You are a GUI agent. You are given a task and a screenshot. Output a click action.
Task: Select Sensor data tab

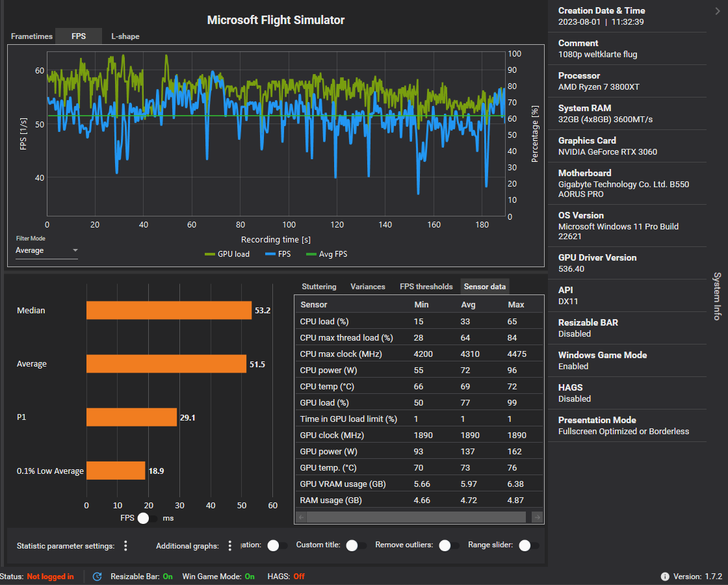coord(484,287)
